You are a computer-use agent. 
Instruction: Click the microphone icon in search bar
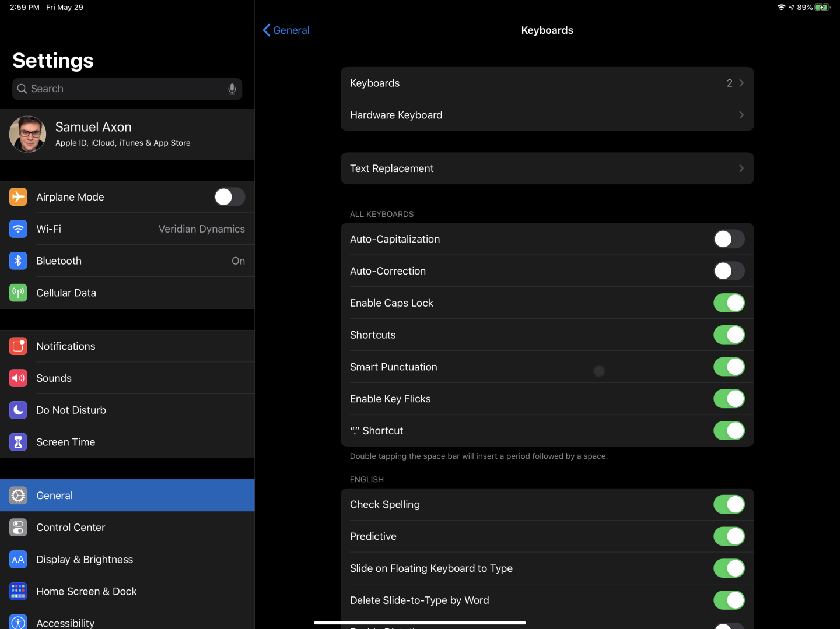click(232, 89)
